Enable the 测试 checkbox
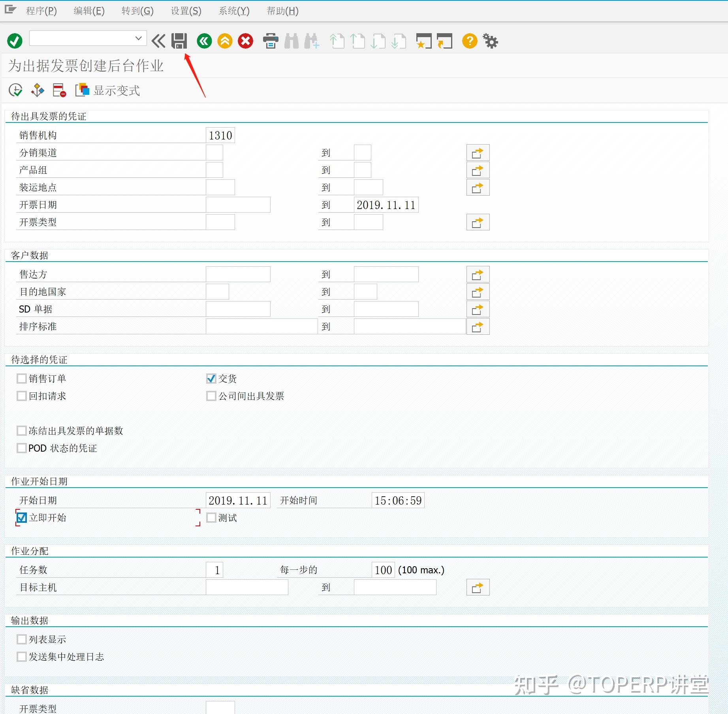 (x=211, y=518)
